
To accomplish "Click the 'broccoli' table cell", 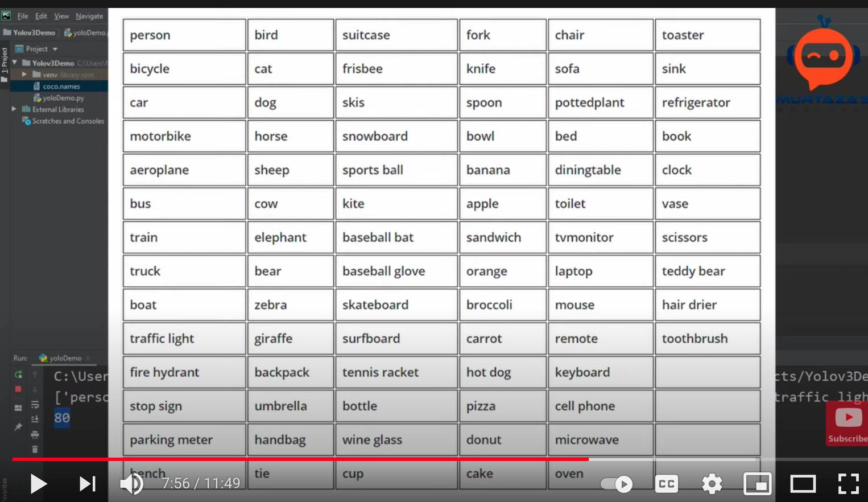I will click(503, 305).
